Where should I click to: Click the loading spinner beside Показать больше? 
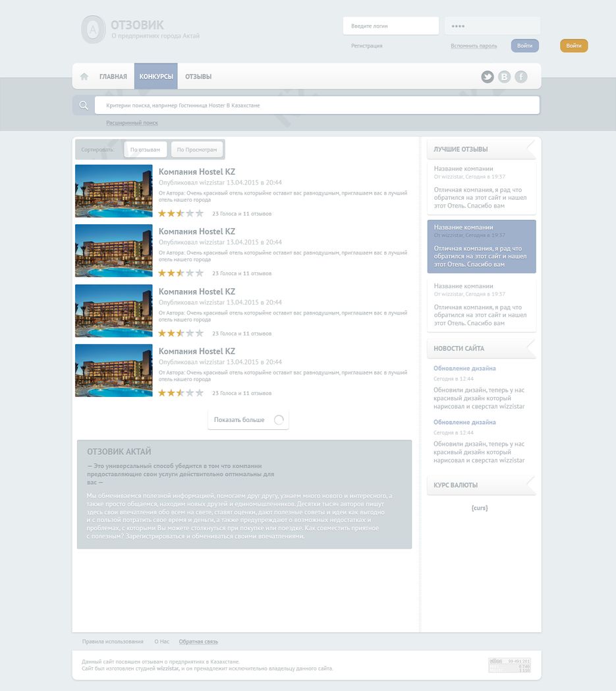point(279,420)
